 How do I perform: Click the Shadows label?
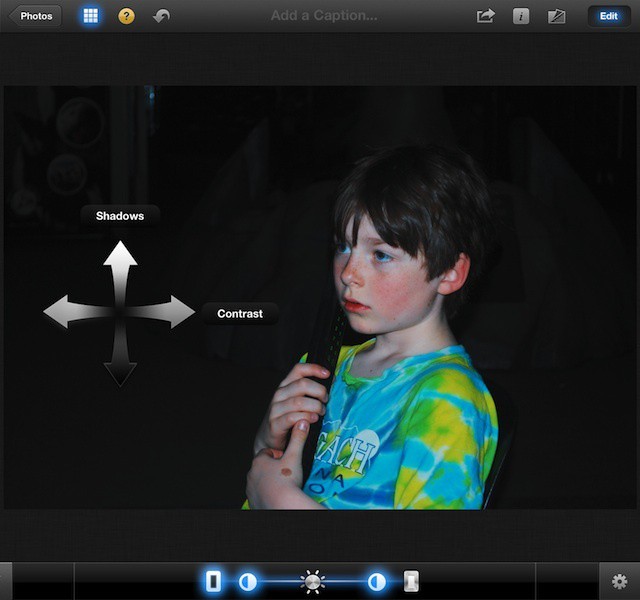coord(120,216)
